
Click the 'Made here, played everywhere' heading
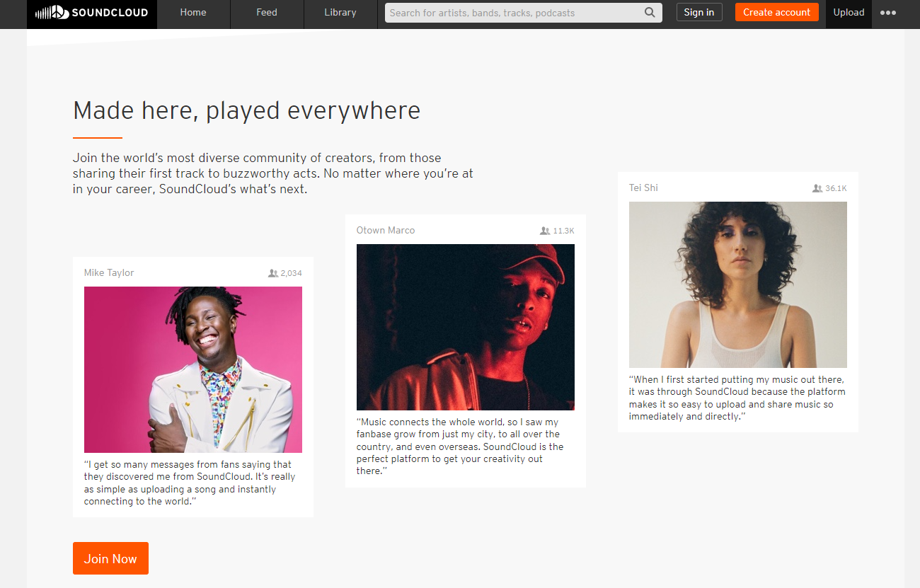246,111
